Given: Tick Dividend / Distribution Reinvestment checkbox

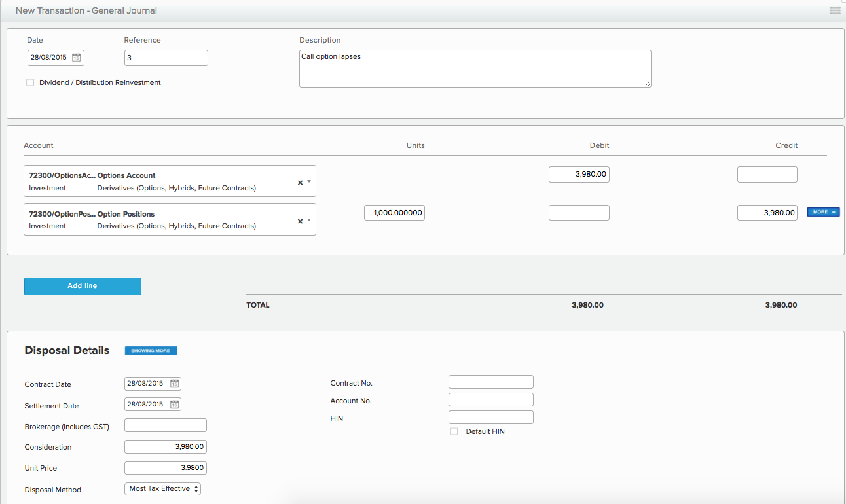Looking at the screenshot, I should [x=30, y=82].
